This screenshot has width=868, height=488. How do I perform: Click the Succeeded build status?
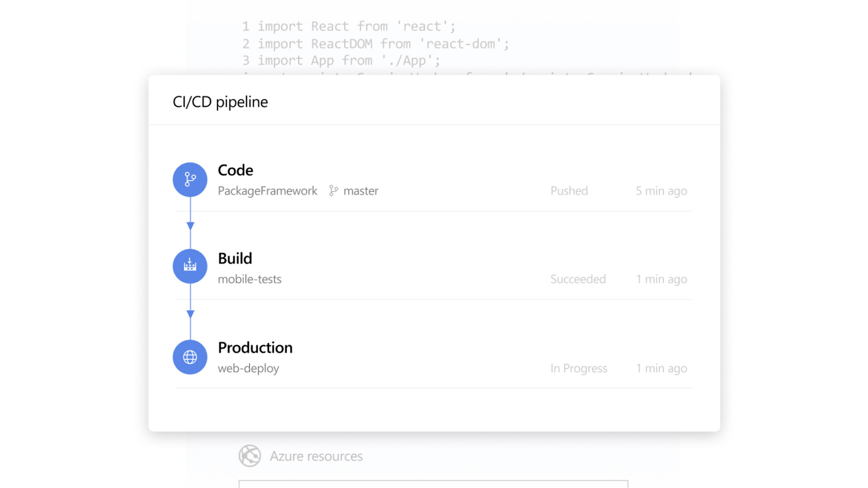tap(578, 279)
